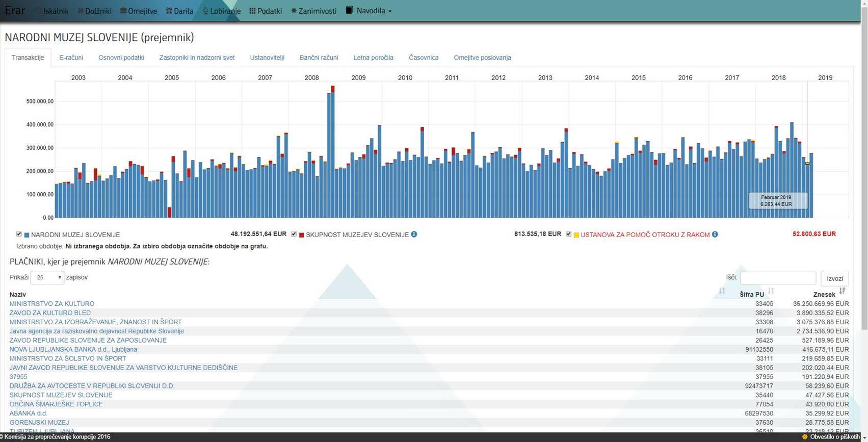This screenshot has height=442, width=868.
Task: Open the Omejitve menu item
Action: [x=139, y=11]
